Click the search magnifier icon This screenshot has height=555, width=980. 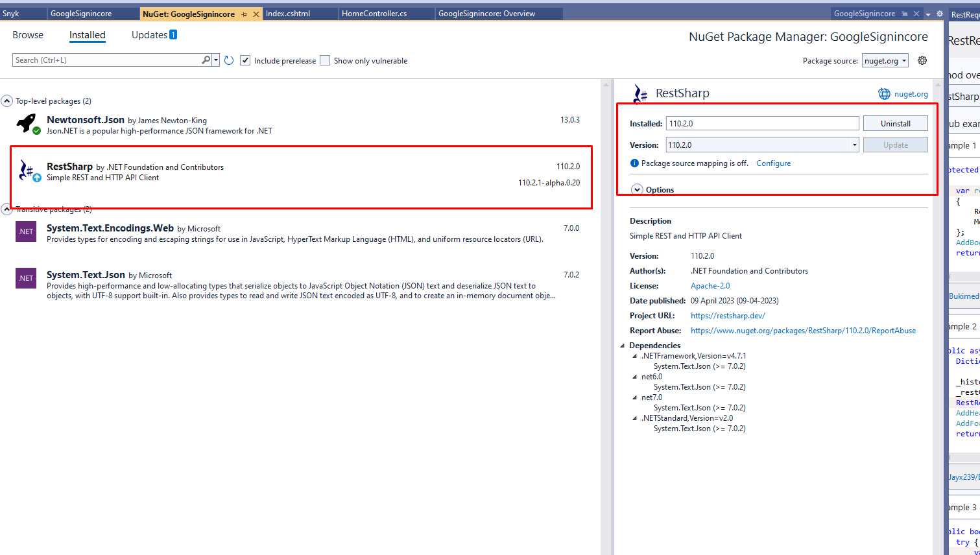click(x=206, y=60)
